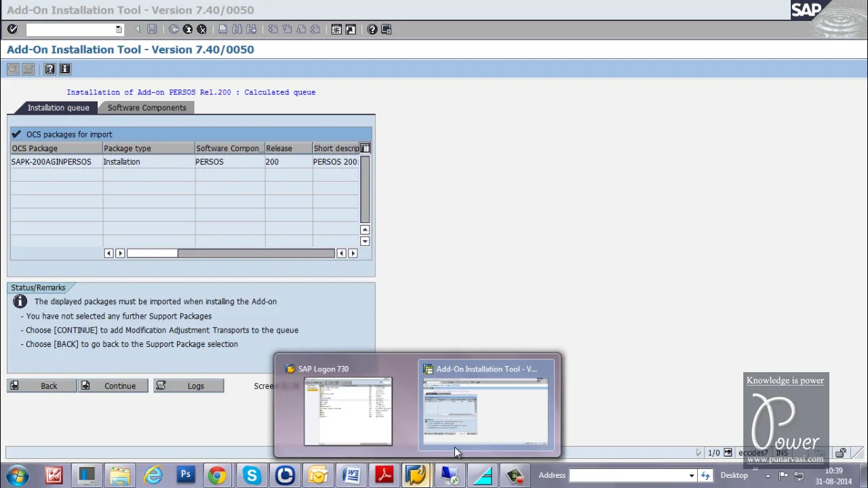Click the Generate Shortcut icon
868x488 pixels.
(x=351, y=29)
